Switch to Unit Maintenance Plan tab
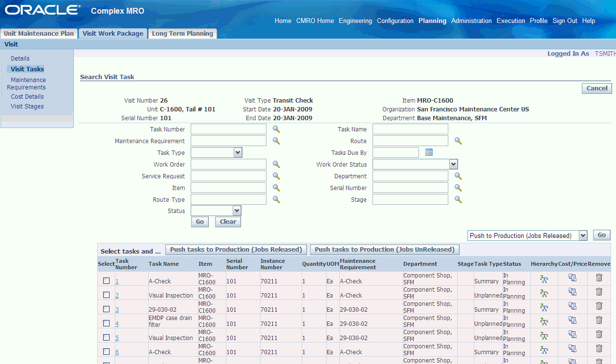 coord(39,34)
